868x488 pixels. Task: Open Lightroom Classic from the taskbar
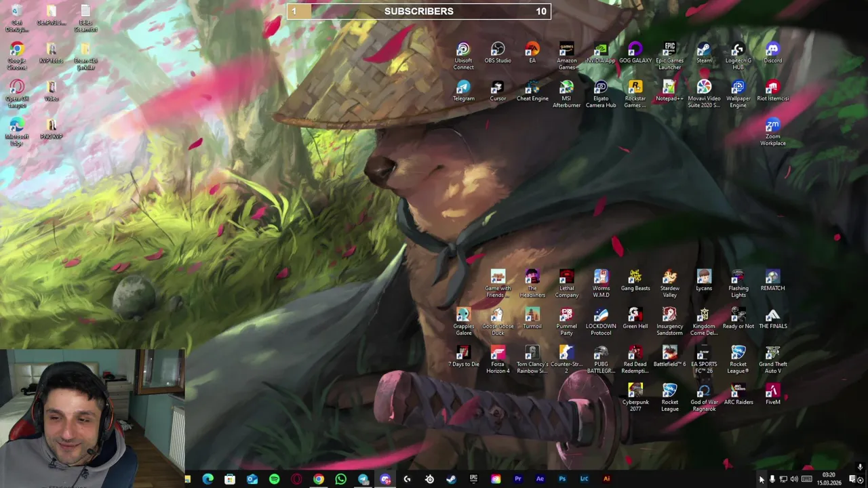pos(584,479)
